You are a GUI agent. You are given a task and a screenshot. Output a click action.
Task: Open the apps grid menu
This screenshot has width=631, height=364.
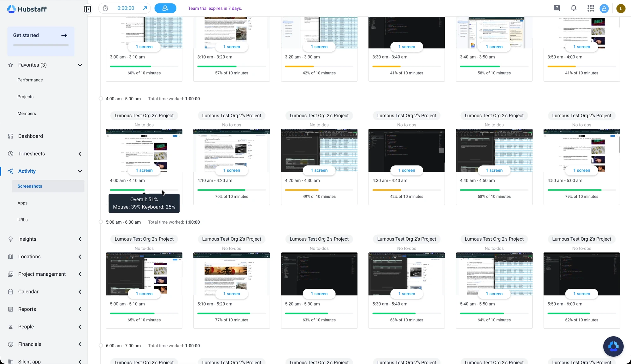pyautogui.click(x=591, y=8)
